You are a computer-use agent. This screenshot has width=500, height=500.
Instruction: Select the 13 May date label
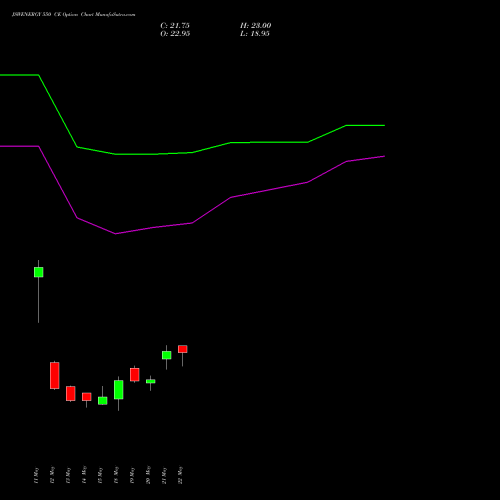[68, 475]
